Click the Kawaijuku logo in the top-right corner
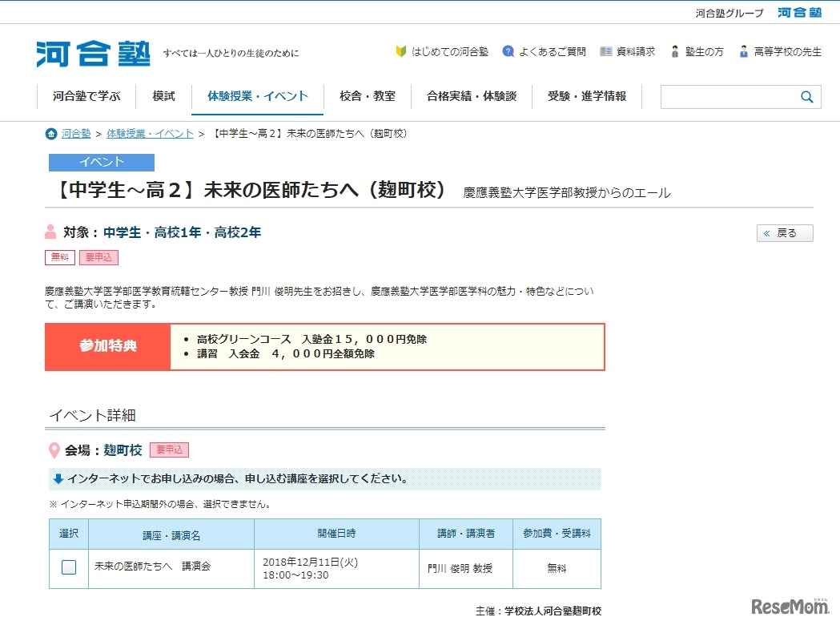Image resolution: width=840 pixels, height=625 pixels. coord(798,12)
